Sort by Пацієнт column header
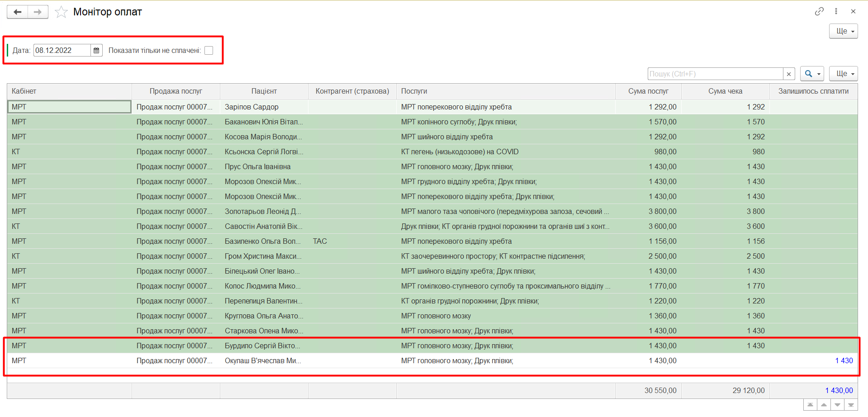Image resolution: width=868 pixels, height=417 pixels. pyautogui.click(x=264, y=91)
